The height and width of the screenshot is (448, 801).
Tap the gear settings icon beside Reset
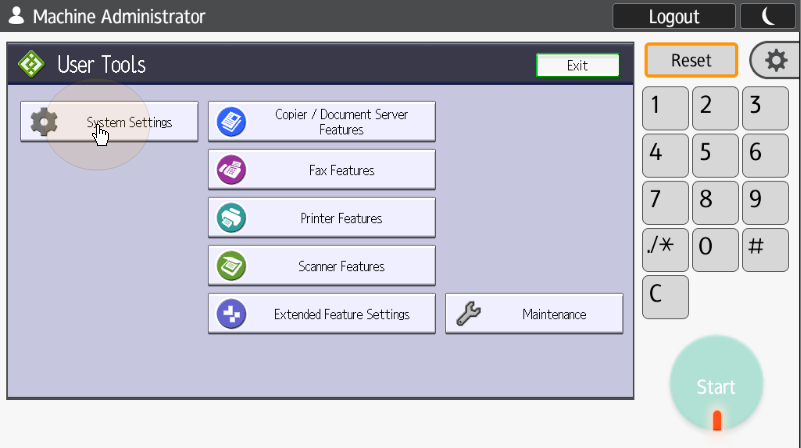coord(776,61)
